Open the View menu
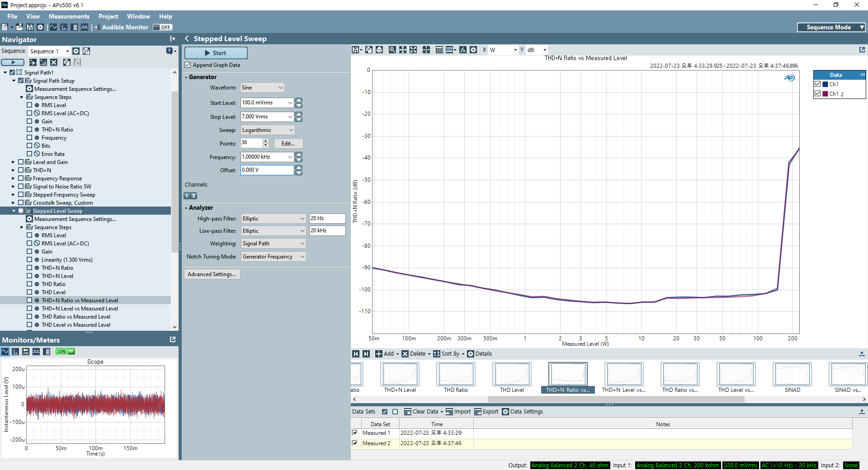 point(33,16)
